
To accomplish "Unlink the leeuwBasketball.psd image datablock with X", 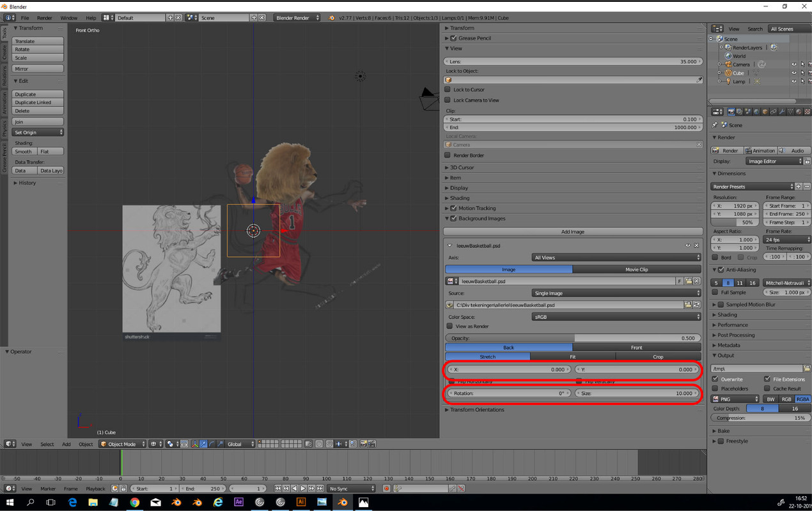I will [697, 281].
